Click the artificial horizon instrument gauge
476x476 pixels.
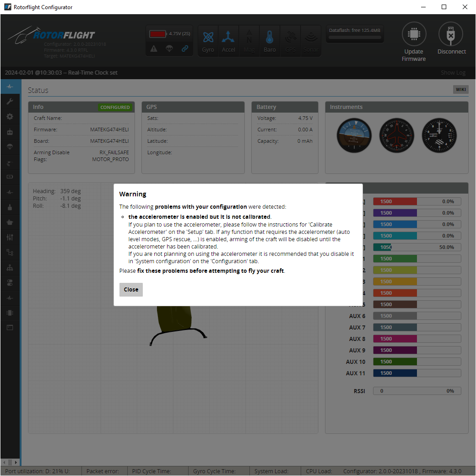(x=354, y=135)
